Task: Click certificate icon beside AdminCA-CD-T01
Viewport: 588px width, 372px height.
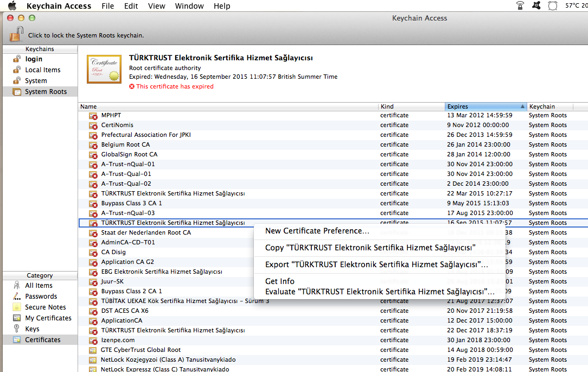Action: point(93,243)
